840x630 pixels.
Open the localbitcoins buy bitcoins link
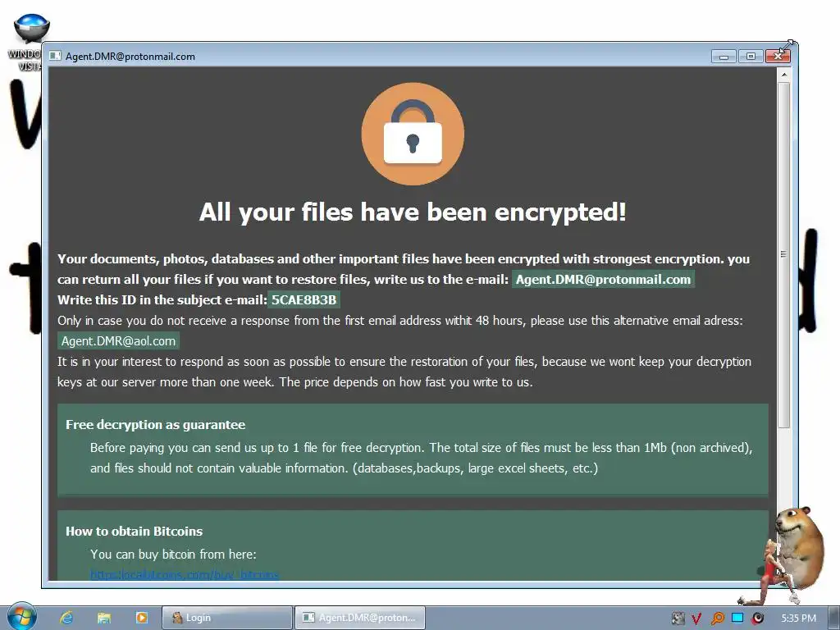click(x=185, y=574)
